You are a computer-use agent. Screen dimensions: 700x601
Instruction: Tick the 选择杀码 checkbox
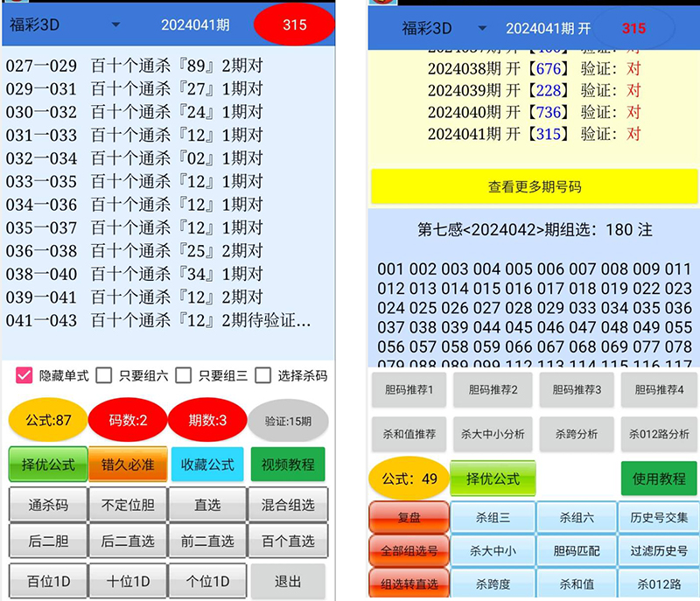pos(263,375)
